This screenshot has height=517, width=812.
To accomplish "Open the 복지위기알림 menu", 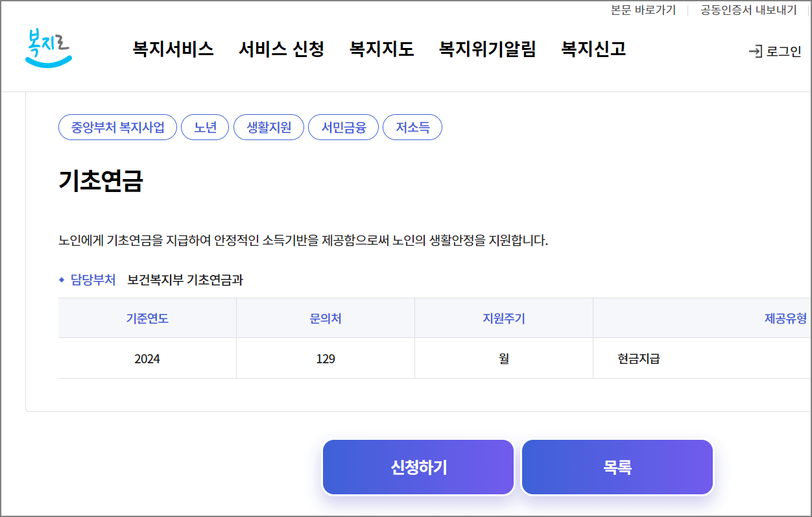I will click(488, 49).
